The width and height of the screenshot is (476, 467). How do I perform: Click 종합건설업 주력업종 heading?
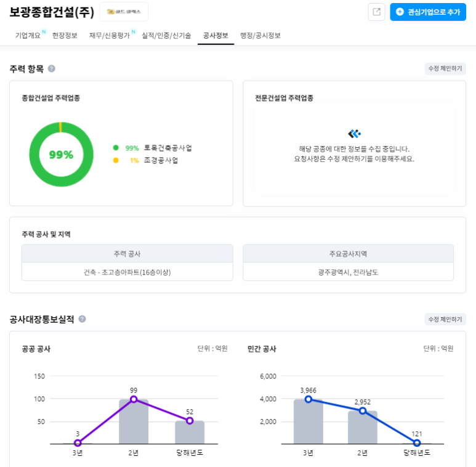click(x=50, y=98)
